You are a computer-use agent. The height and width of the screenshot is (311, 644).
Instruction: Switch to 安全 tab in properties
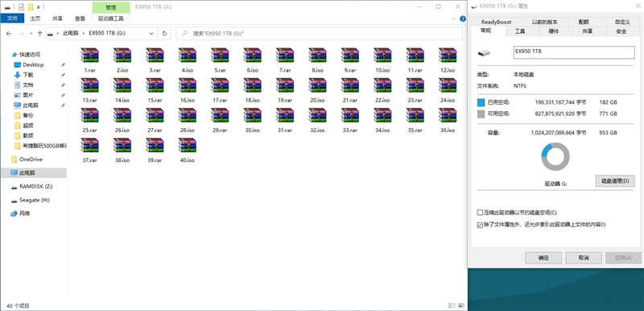[621, 31]
